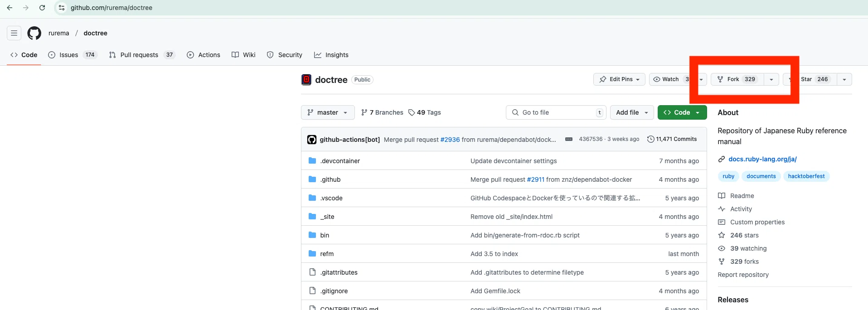Click the github-actions[bot] avatar
The height and width of the screenshot is (310, 868).
pos(312,140)
